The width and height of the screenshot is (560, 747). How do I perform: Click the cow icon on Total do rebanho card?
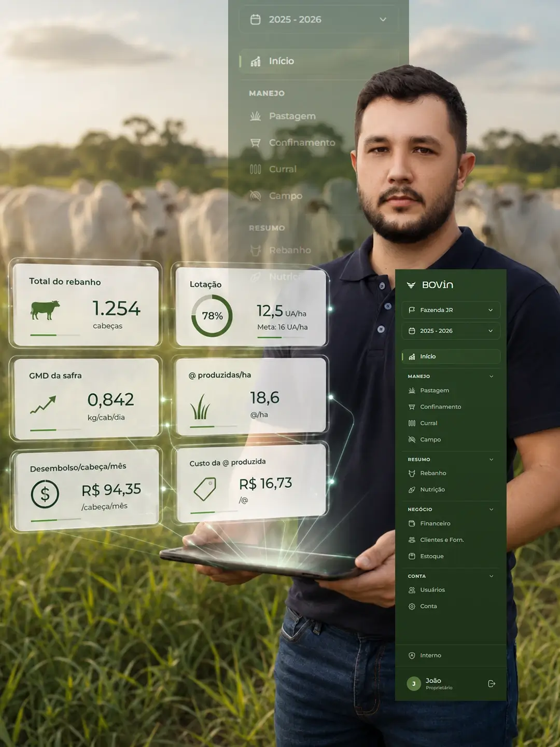[45, 310]
